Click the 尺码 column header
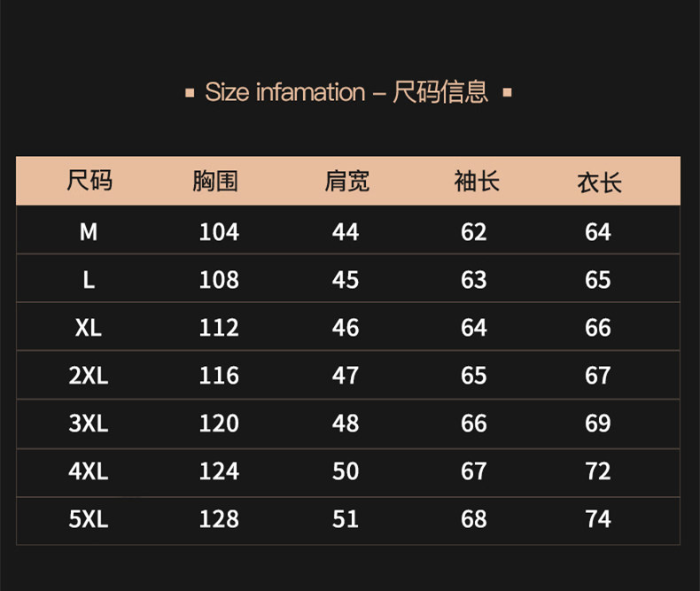The height and width of the screenshot is (591, 700). [89, 182]
